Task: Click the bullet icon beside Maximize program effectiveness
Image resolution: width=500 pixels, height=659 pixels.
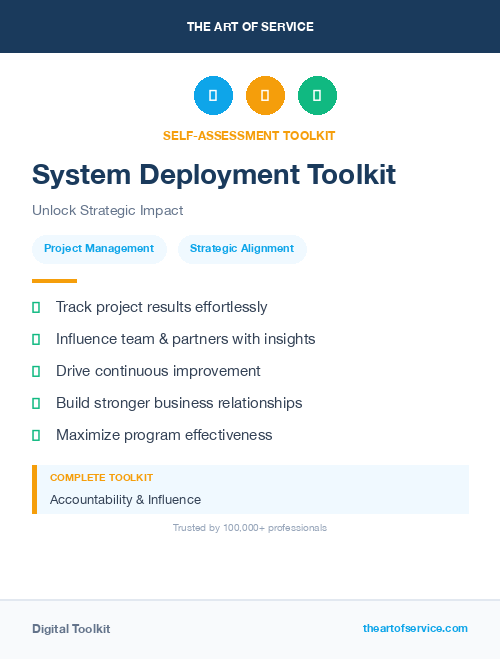Action: (x=36, y=435)
